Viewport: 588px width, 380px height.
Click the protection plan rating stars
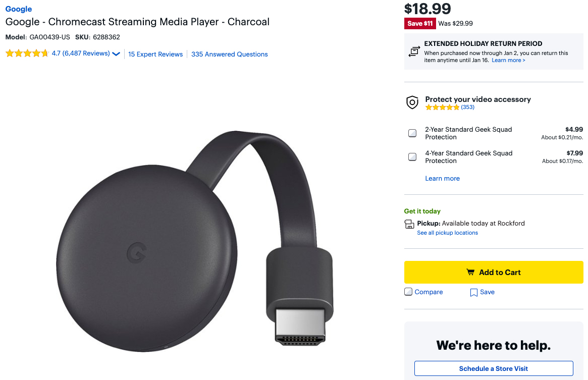[442, 107]
